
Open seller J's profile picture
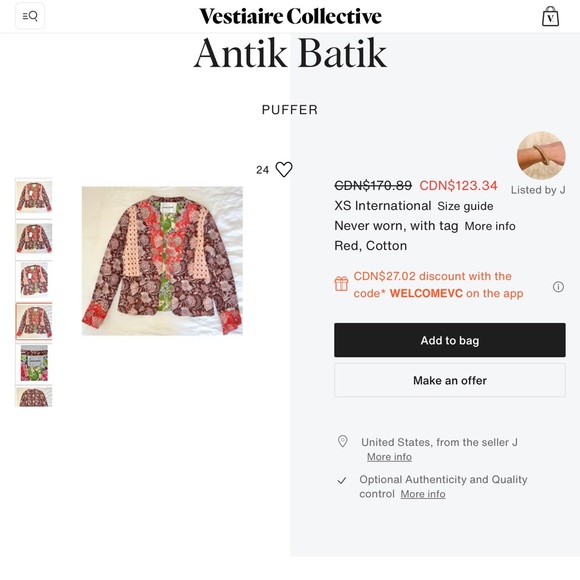(541, 155)
